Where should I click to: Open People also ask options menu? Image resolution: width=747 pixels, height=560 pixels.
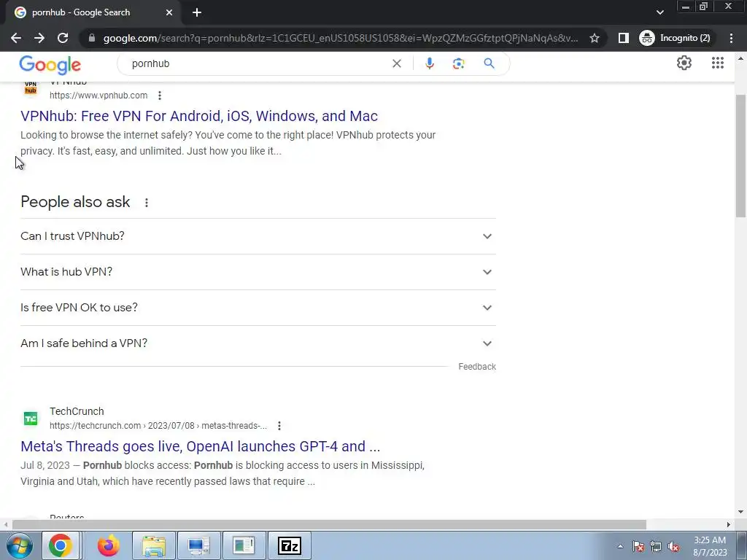(x=147, y=203)
